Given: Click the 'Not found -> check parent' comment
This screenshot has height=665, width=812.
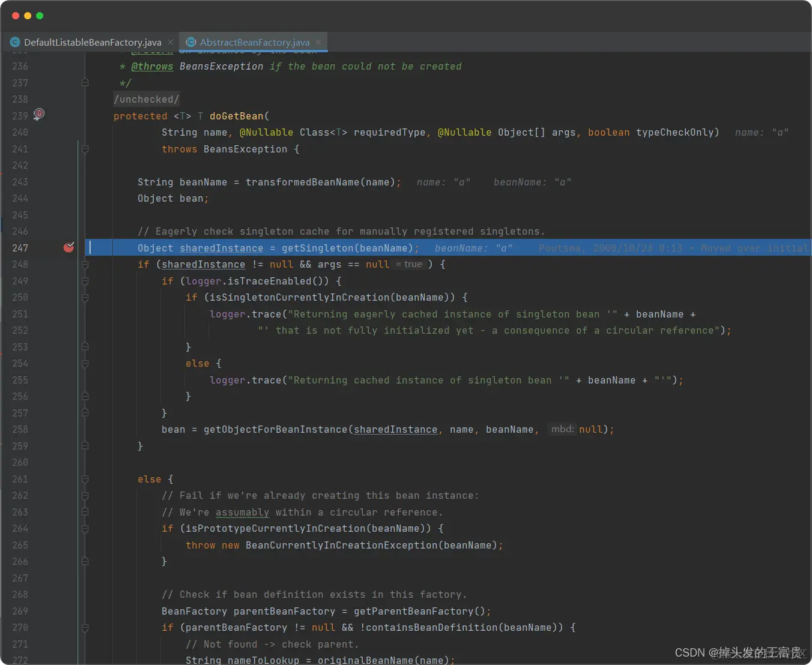Looking at the screenshot, I should (272, 645).
